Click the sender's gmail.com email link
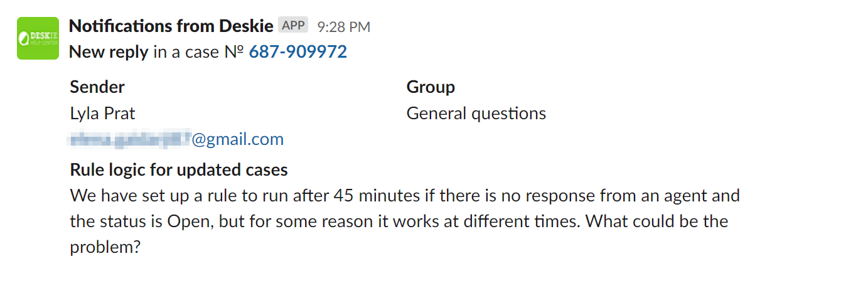The width and height of the screenshot is (868, 283). tap(238, 139)
